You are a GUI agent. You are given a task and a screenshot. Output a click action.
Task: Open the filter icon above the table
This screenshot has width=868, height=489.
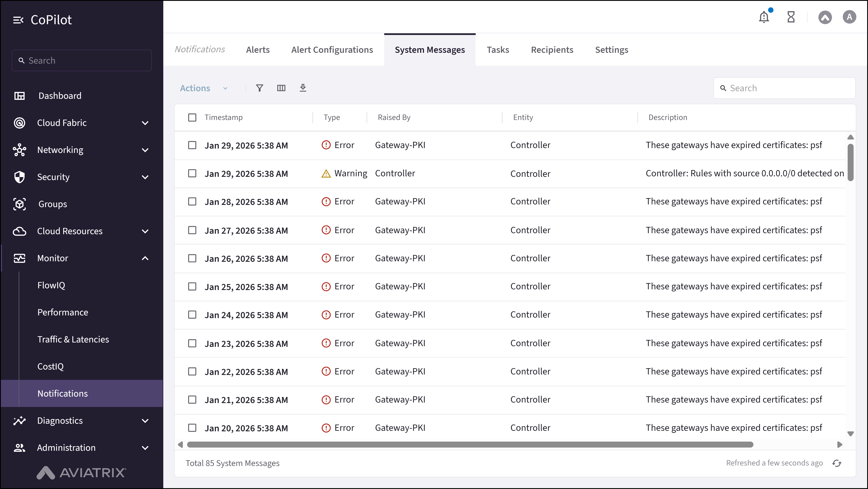point(259,88)
